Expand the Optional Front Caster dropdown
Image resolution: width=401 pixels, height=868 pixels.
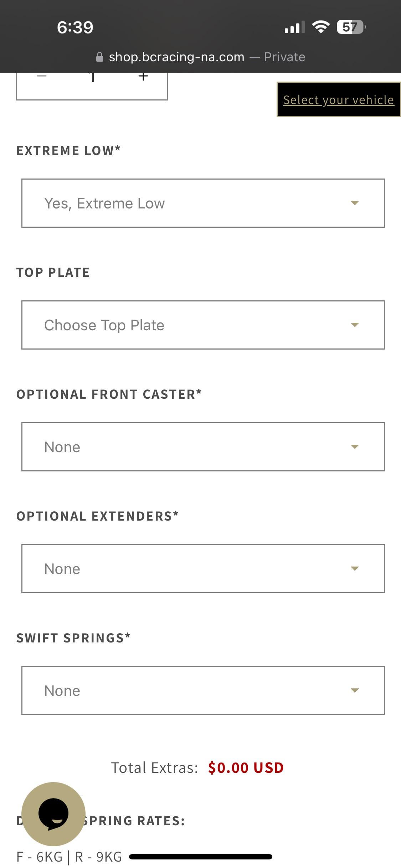point(203,447)
